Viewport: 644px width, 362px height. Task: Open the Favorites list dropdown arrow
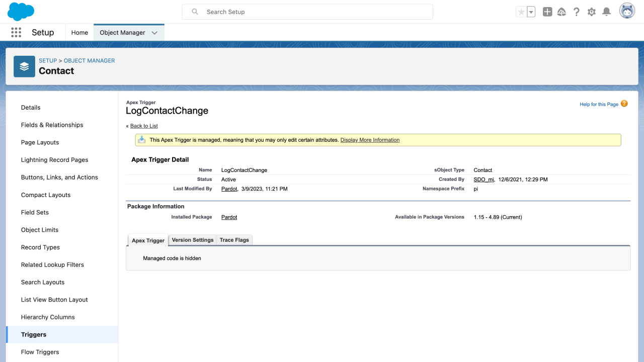click(531, 12)
